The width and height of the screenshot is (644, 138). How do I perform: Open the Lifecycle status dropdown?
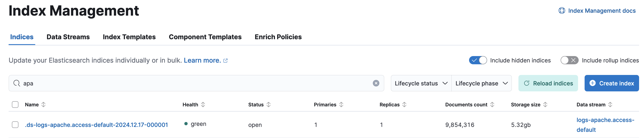(421, 83)
